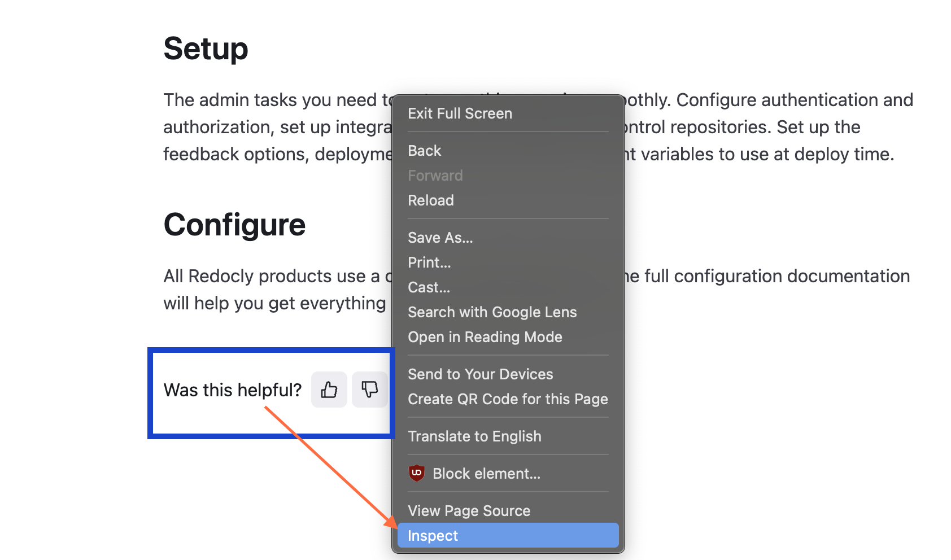The height and width of the screenshot is (560, 951).
Task: Select Back in the context menu
Action: pyautogui.click(x=508, y=151)
